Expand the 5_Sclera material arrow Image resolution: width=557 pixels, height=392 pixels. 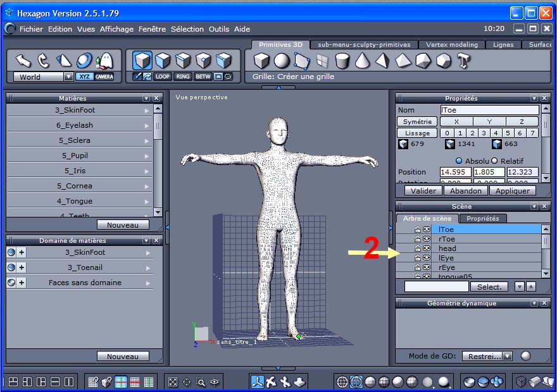pyautogui.click(x=147, y=141)
